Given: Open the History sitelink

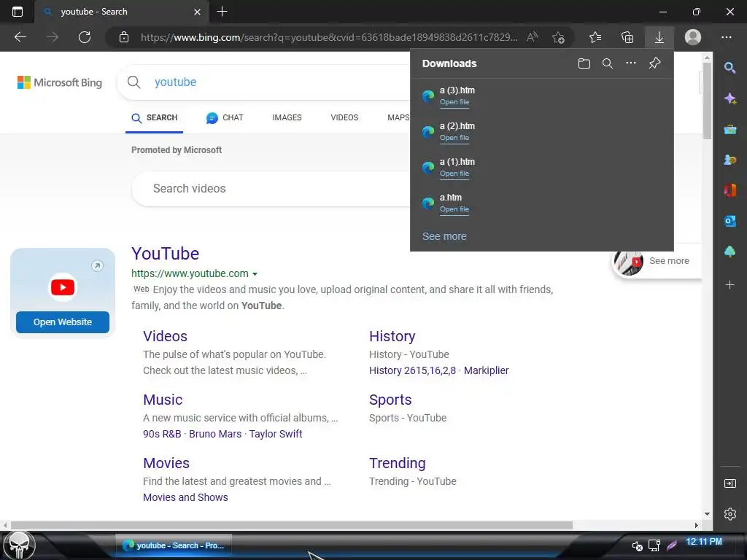Looking at the screenshot, I should coord(392,336).
